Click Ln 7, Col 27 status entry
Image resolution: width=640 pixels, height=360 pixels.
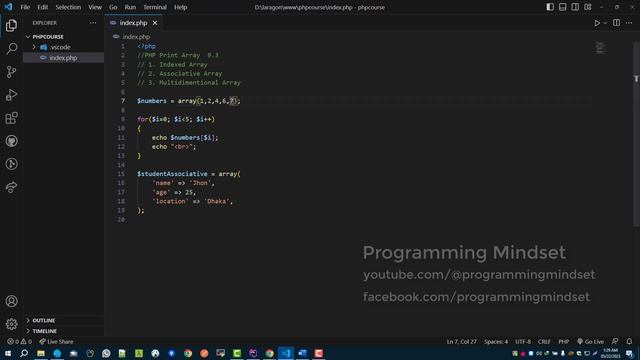[x=461, y=342]
